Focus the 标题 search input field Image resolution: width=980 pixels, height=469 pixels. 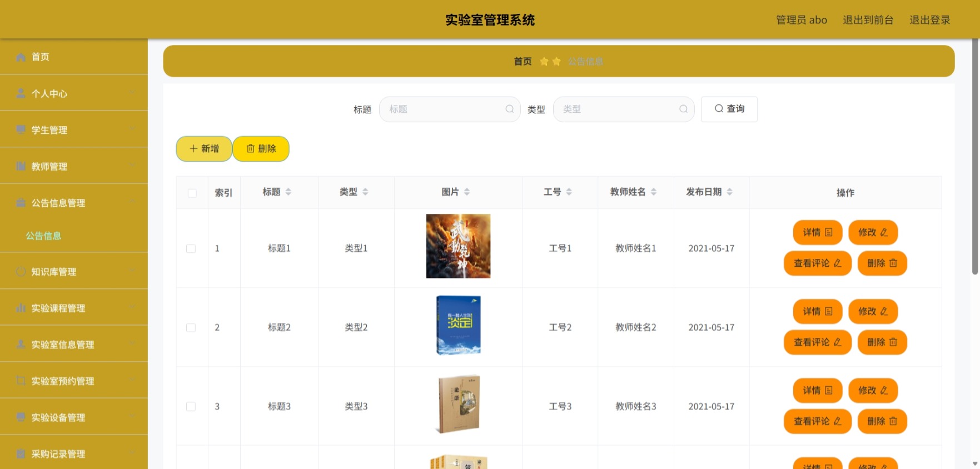pos(450,109)
